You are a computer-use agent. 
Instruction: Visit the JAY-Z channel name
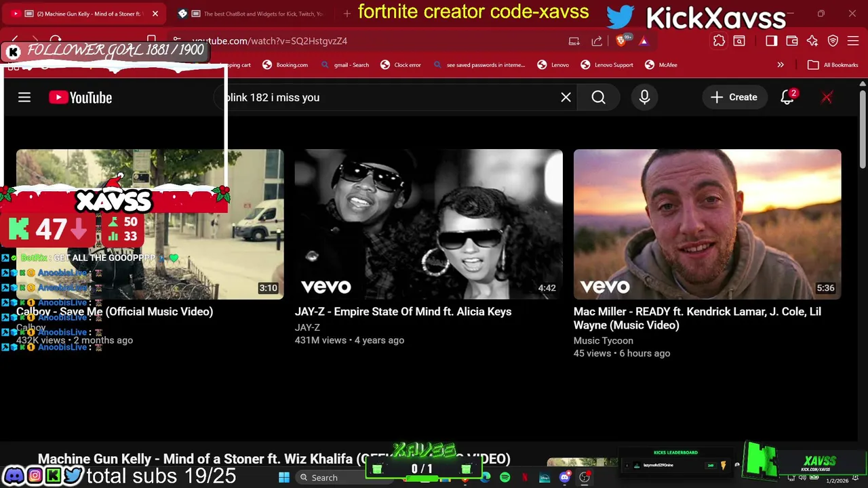pos(307,327)
